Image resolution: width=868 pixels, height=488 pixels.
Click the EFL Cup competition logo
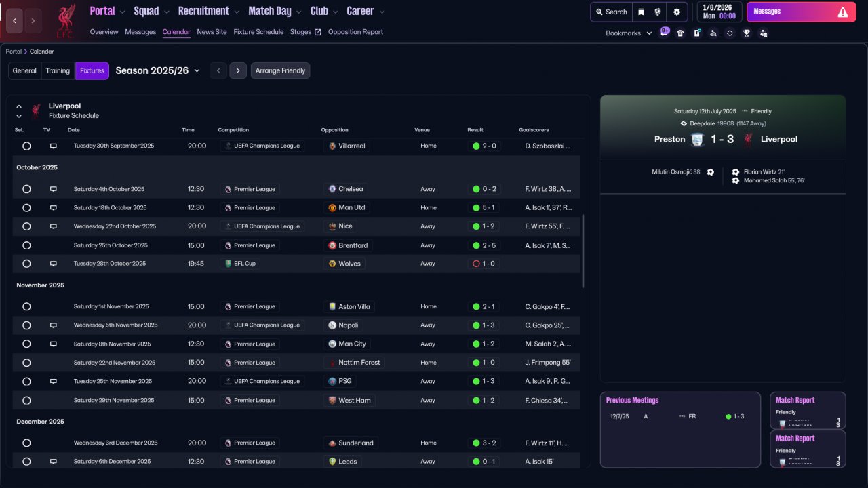[228, 264]
